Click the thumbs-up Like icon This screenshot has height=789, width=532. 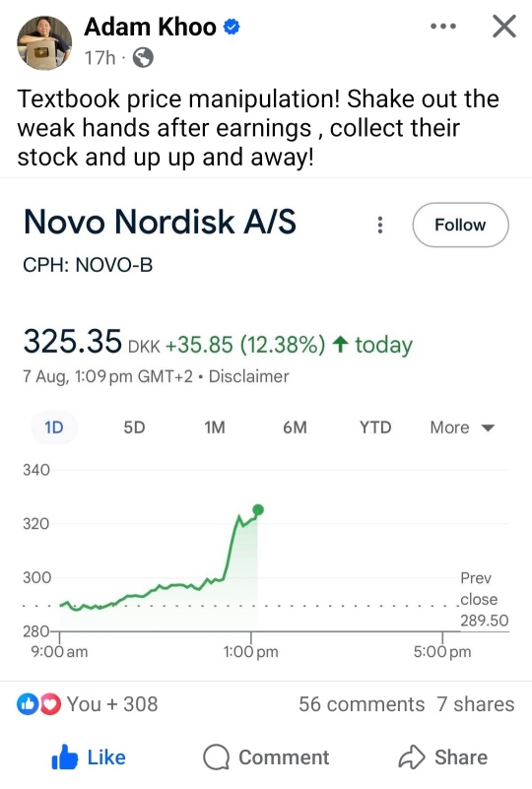tap(65, 757)
